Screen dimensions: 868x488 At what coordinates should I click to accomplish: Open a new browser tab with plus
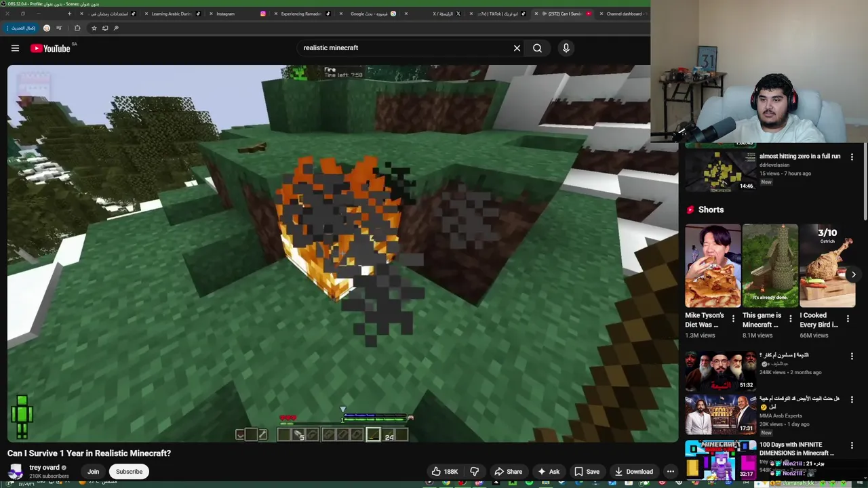click(69, 14)
